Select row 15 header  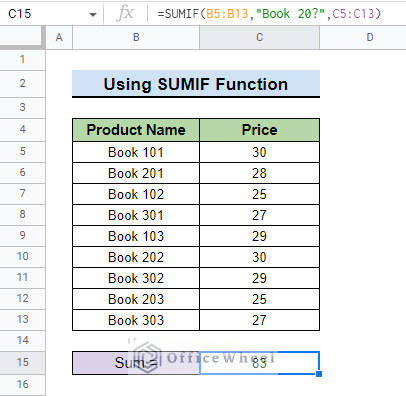22,363
